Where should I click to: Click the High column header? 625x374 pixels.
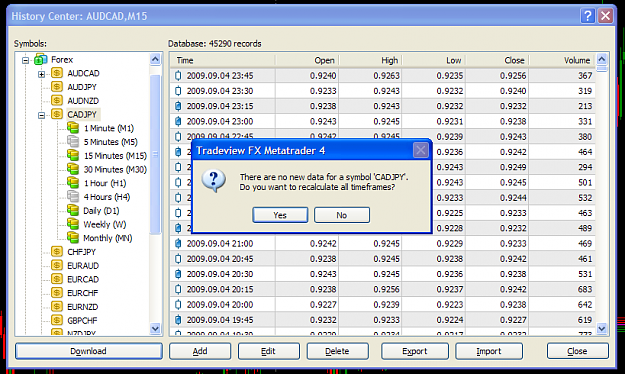pyautogui.click(x=370, y=60)
